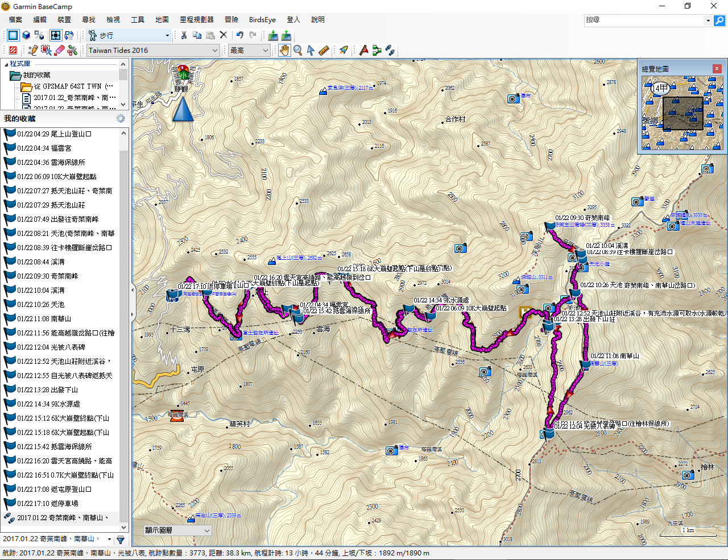Select the zoom magnifier tool
The image size is (728, 560).
coord(297,50)
